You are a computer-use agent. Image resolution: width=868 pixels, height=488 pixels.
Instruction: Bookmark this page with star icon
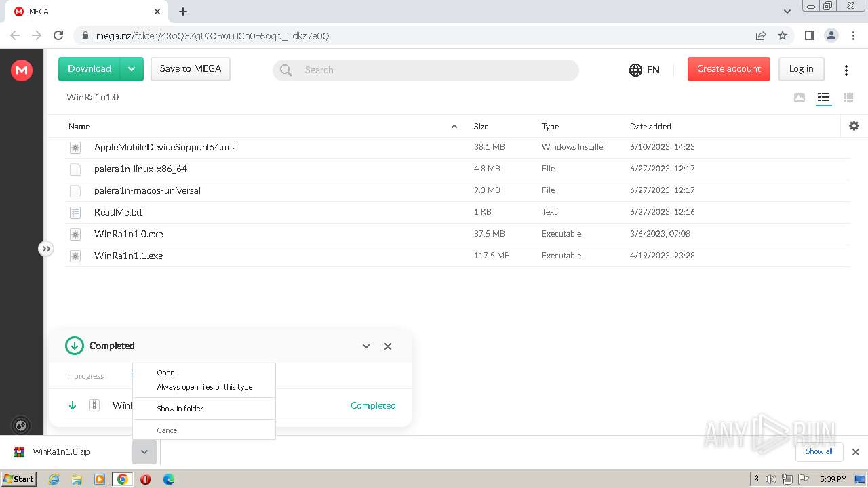[x=783, y=35]
